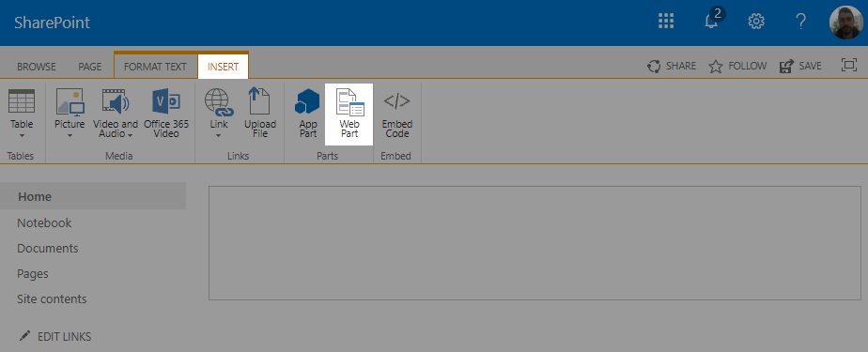Screen dimensions: 868x352
Task: Click inside the page content editing area
Action: pos(535,243)
